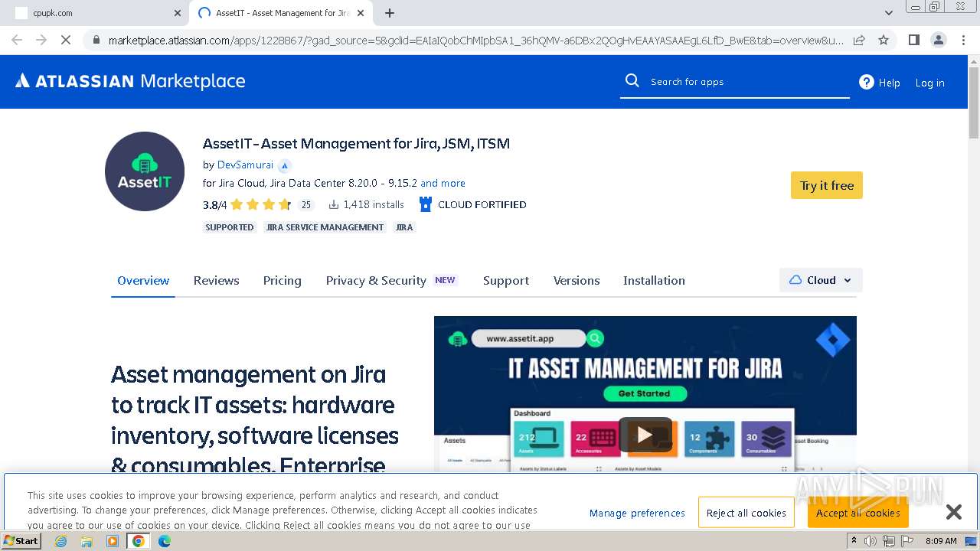Show hidden system tray icons
This screenshot has width=980, height=551.
click(x=854, y=541)
